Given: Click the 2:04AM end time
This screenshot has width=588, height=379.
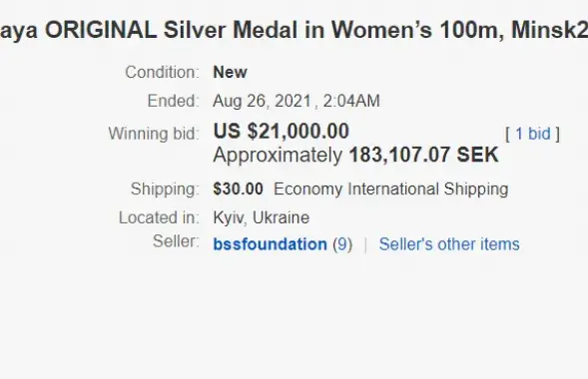Looking at the screenshot, I should 351,101.
